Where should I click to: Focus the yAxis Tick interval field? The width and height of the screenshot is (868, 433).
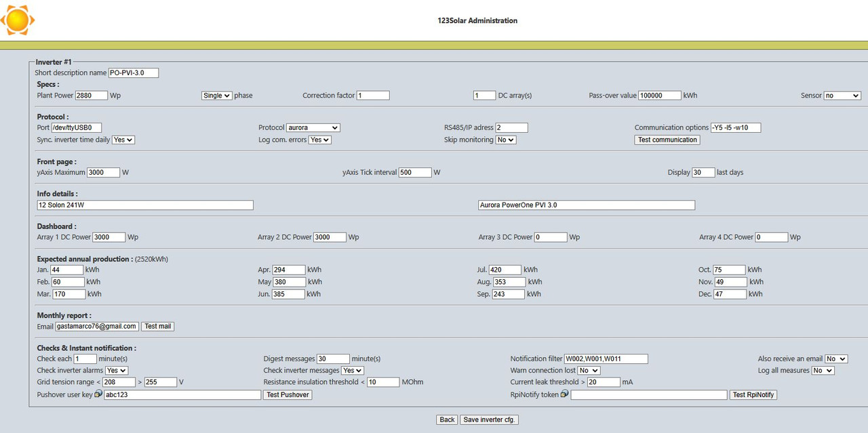415,172
